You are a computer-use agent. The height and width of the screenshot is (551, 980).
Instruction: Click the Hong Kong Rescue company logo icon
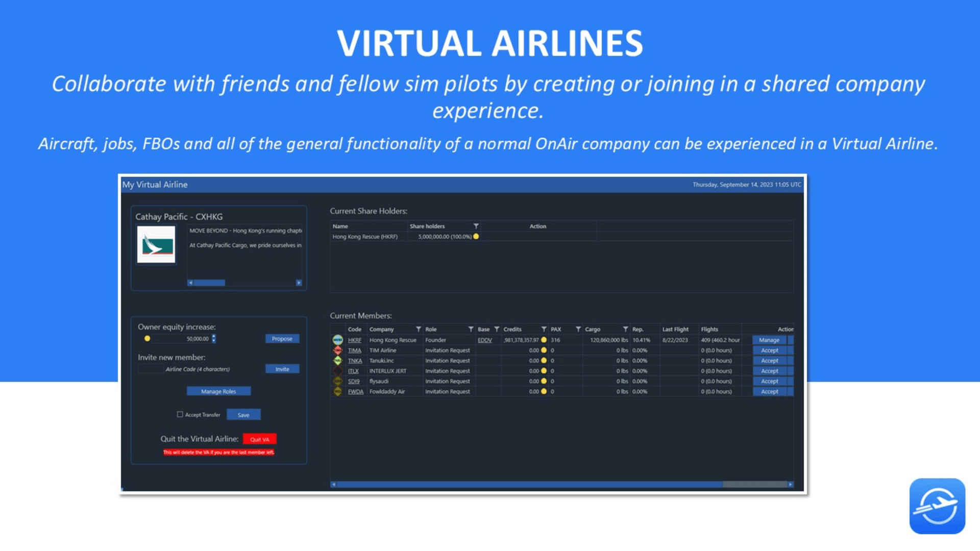[x=337, y=340]
